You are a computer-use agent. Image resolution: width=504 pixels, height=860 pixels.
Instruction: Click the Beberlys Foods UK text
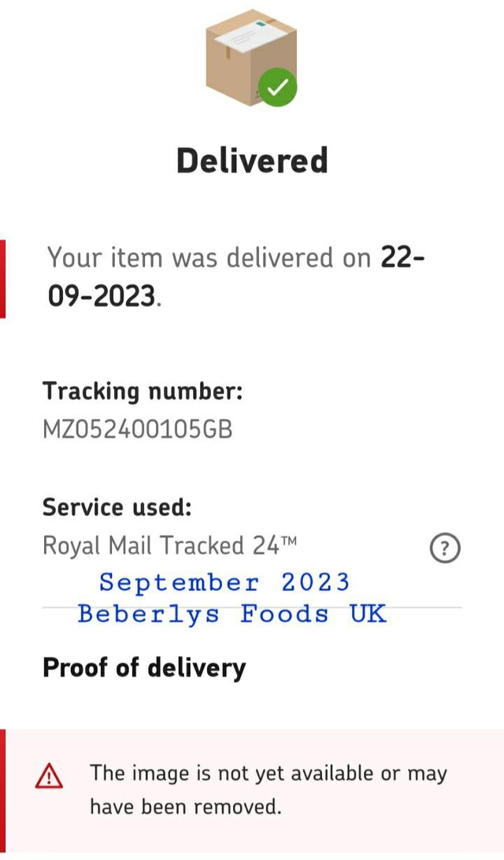pos(232,613)
